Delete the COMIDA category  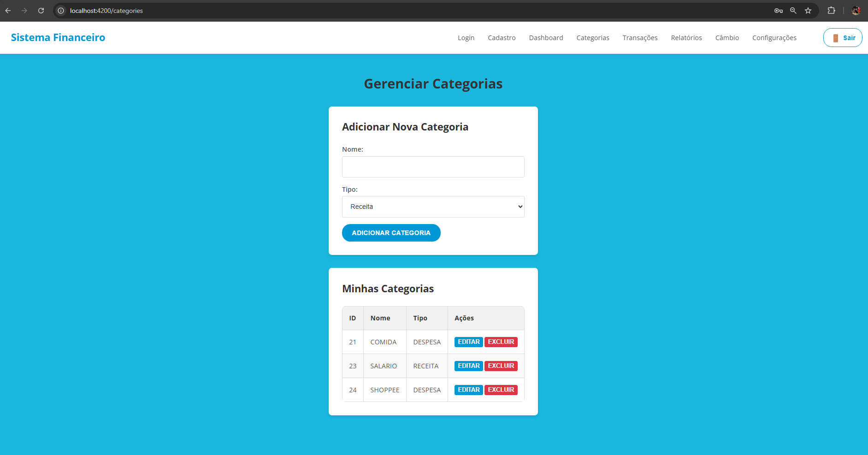pos(501,342)
